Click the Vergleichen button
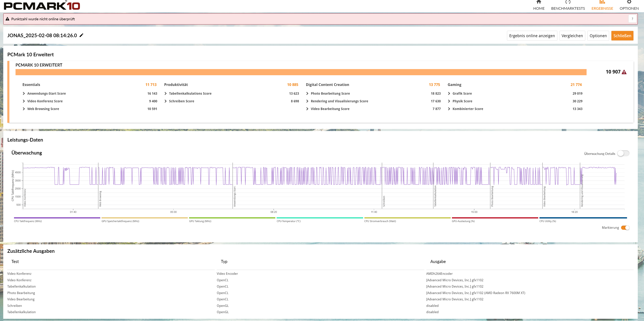Image resolution: width=644 pixels, height=321 pixels. click(x=572, y=36)
